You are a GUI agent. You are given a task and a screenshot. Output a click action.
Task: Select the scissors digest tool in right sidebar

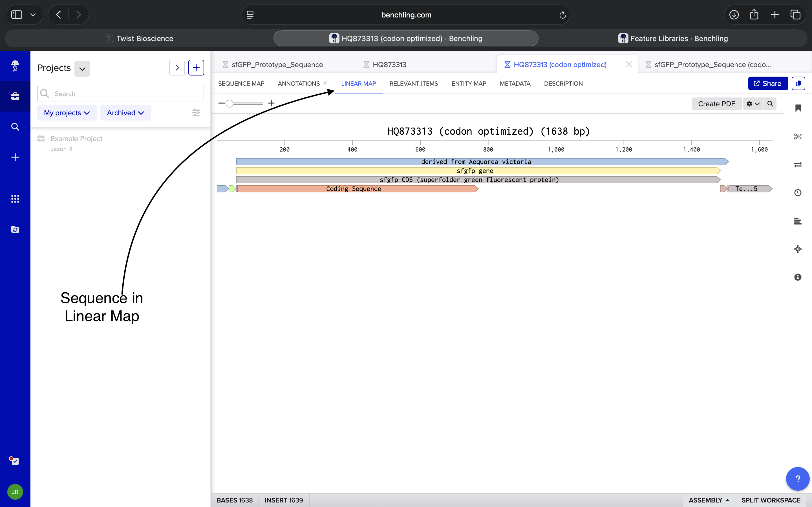(x=798, y=136)
